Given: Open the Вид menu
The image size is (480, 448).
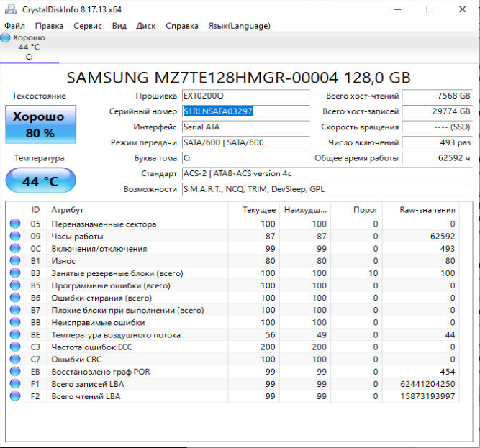Looking at the screenshot, I should [x=119, y=26].
